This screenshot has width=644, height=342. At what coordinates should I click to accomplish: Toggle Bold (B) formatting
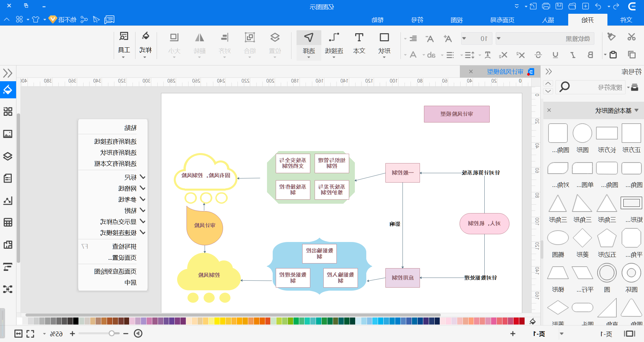point(590,55)
